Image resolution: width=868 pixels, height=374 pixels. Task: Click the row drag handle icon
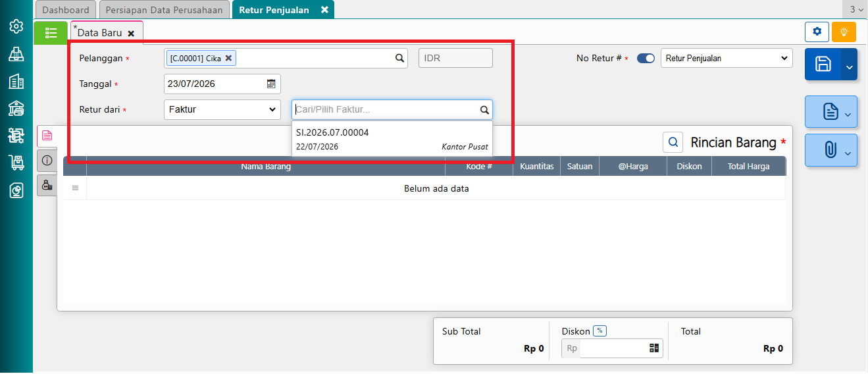coord(75,188)
